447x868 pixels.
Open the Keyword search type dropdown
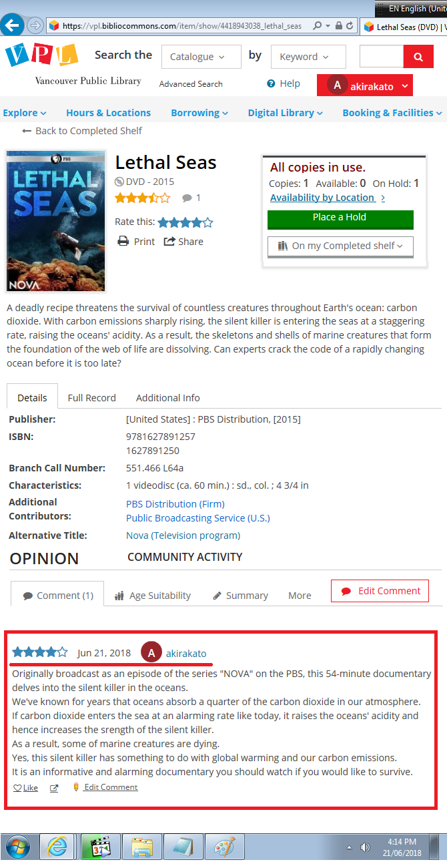tap(308, 57)
